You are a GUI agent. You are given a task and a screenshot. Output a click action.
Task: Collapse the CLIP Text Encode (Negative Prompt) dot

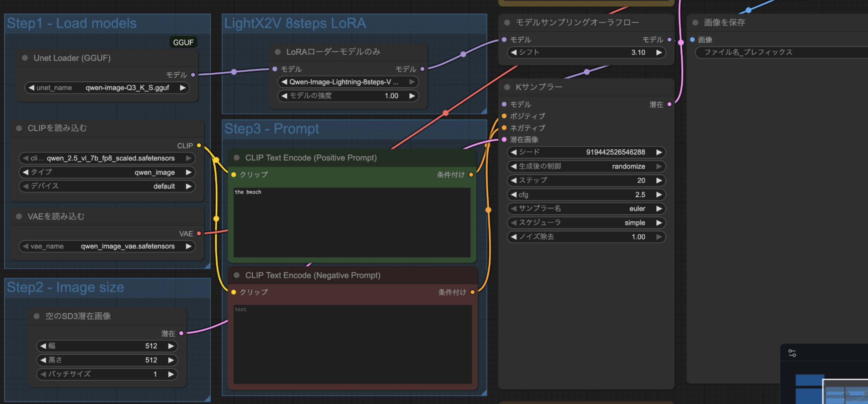[x=237, y=275]
